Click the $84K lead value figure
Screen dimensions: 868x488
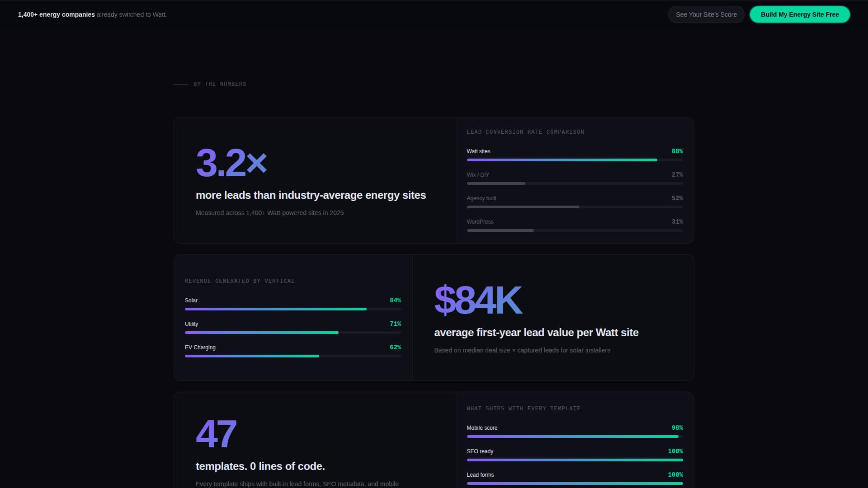click(478, 300)
